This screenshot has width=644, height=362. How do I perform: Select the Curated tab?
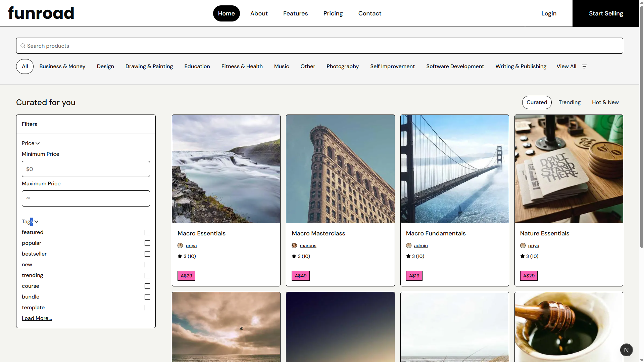point(537,102)
